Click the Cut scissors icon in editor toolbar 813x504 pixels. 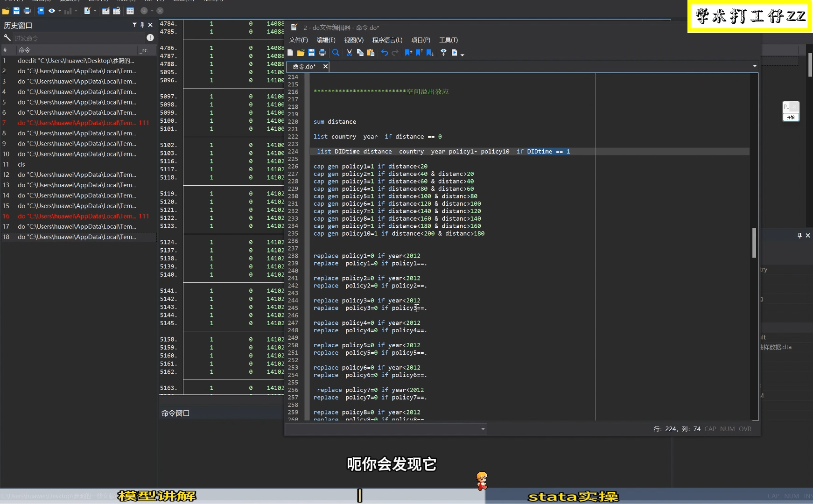click(349, 53)
